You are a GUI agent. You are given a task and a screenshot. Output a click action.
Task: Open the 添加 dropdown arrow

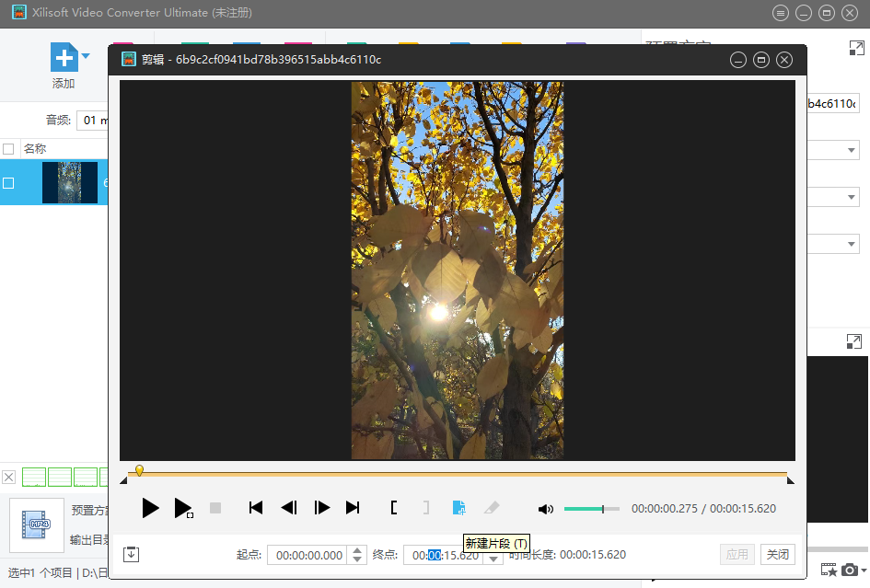(87, 57)
